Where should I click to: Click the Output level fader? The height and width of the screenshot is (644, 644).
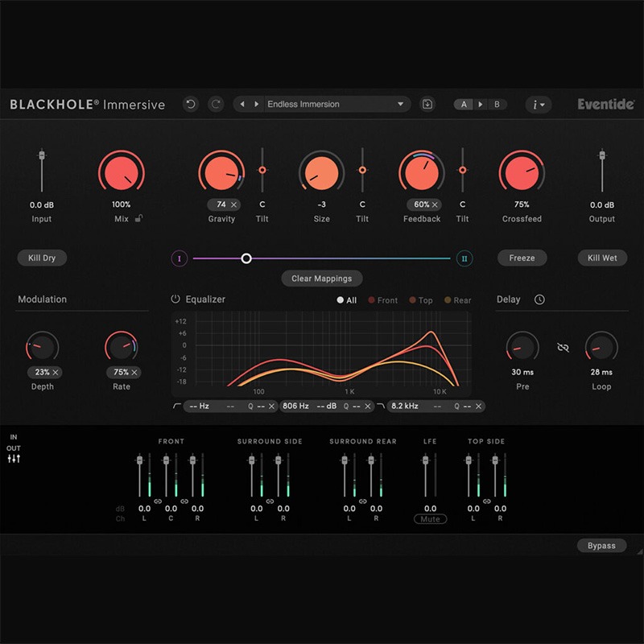602,155
